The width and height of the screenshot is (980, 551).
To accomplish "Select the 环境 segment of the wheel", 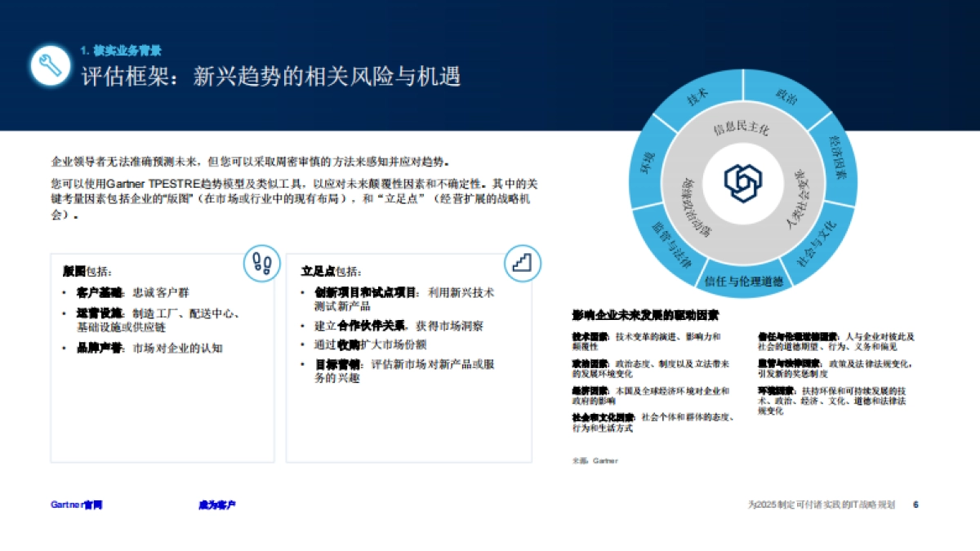I will point(647,160).
